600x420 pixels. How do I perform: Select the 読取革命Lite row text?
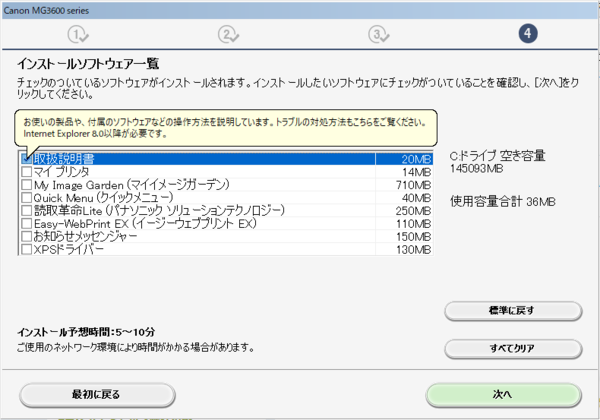160,210
